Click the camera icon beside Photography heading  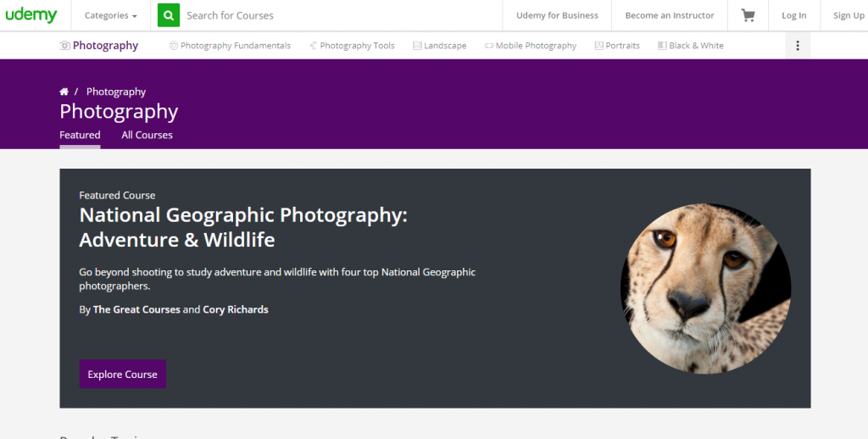coord(64,46)
